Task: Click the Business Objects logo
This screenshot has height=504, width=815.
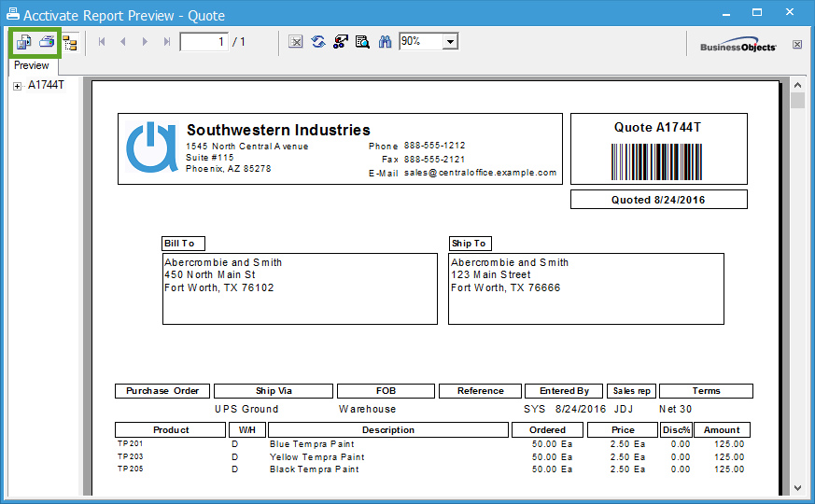Action: click(738, 45)
